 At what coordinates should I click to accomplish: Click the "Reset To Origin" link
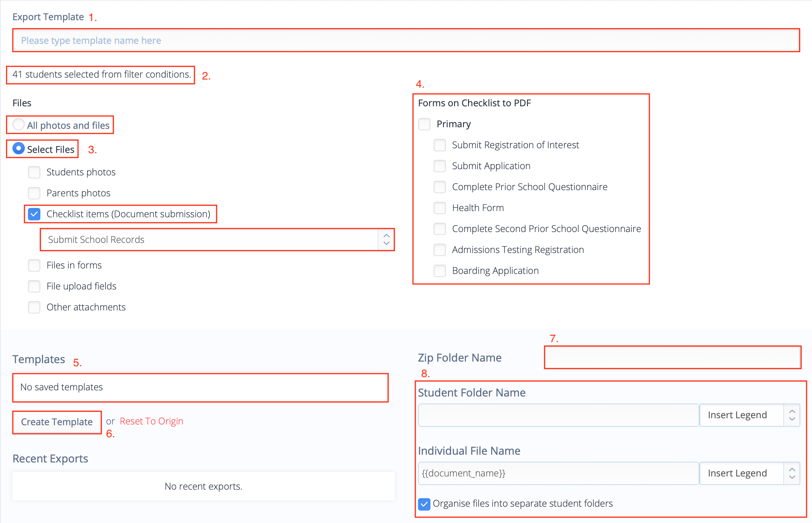coord(151,421)
